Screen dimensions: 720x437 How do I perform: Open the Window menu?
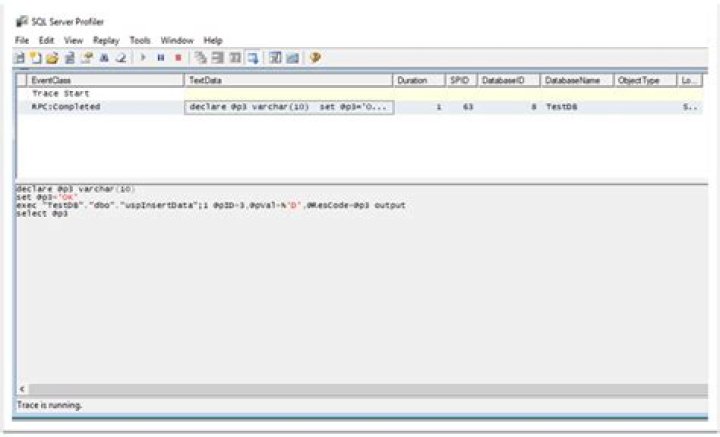(x=177, y=40)
